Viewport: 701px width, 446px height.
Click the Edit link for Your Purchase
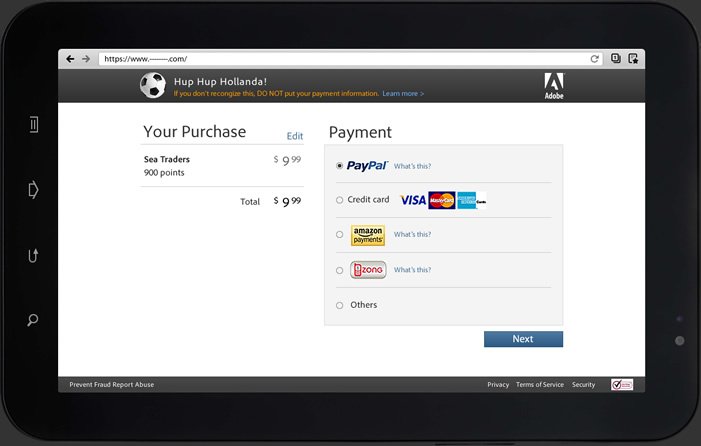coord(295,136)
